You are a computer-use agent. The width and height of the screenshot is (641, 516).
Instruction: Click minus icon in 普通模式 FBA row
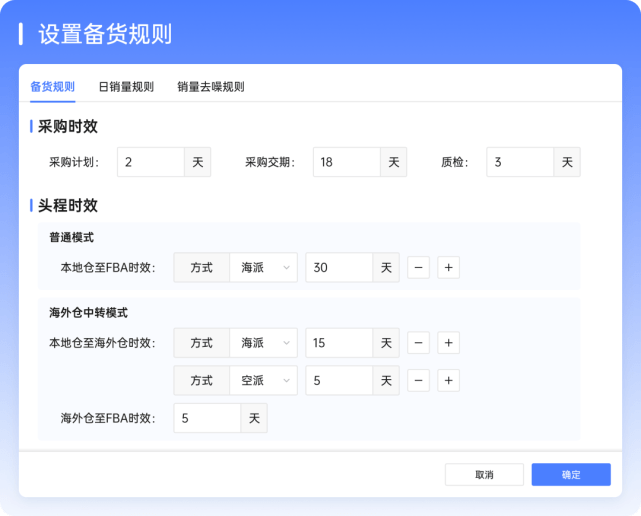click(x=420, y=268)
